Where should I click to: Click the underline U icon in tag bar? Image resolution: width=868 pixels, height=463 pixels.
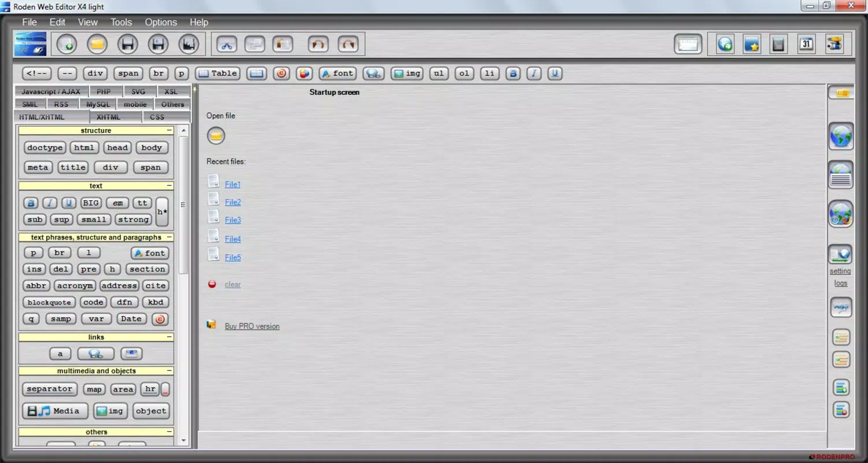click(555, 74)
